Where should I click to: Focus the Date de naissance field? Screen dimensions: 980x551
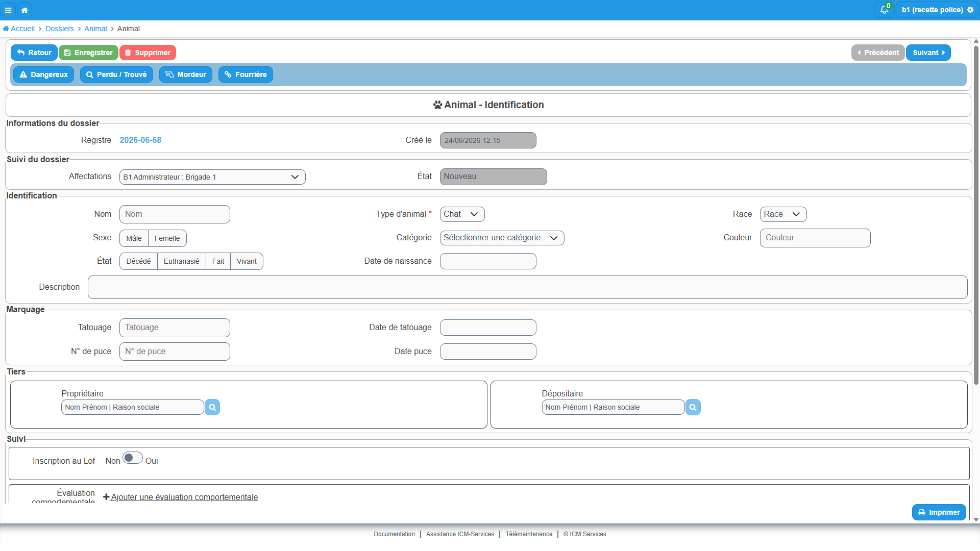[x=488, y=261]
